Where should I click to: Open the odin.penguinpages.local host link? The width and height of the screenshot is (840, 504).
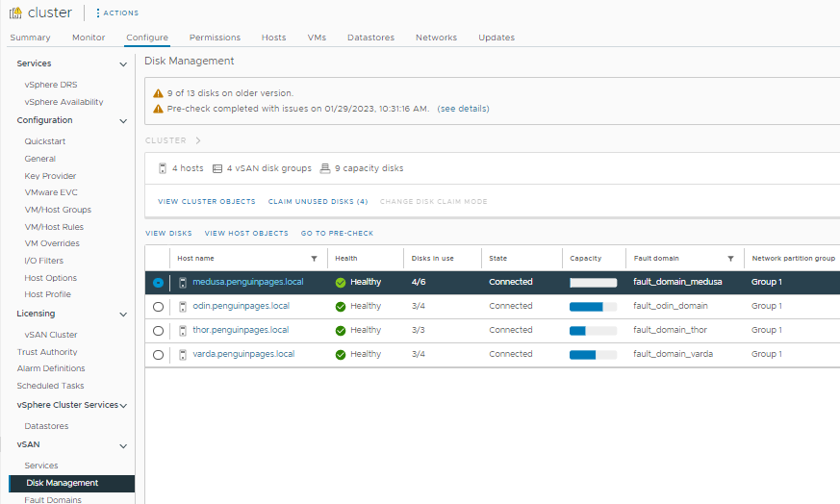point(242,306)
